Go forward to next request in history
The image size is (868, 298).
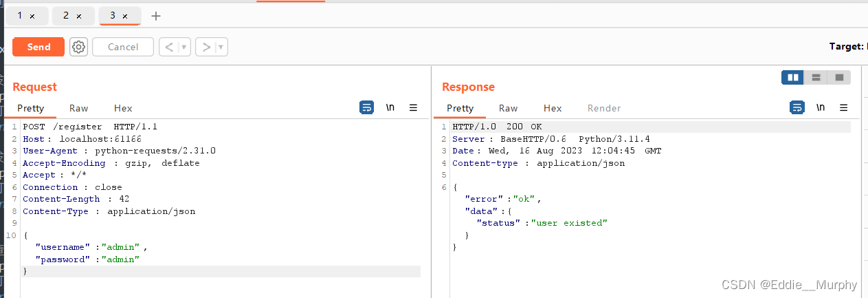(x=205, y=47)
